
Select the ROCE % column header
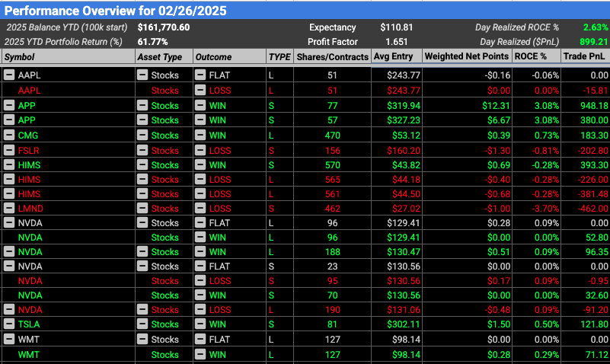536,56
